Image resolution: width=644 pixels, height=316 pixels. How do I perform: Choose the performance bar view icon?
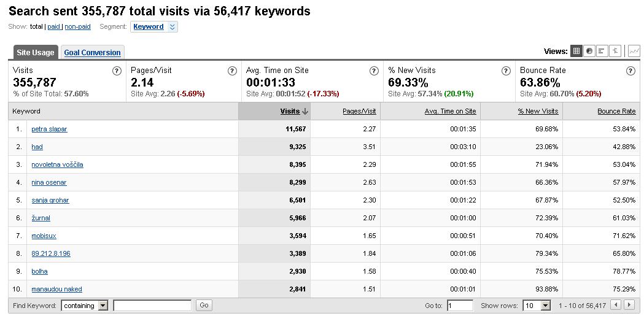602,52
